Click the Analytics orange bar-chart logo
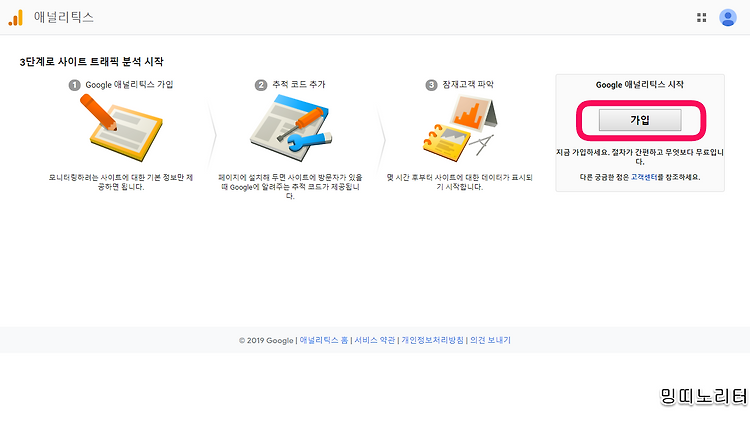This screenshot has width=750, height=421. pos(15,18)
